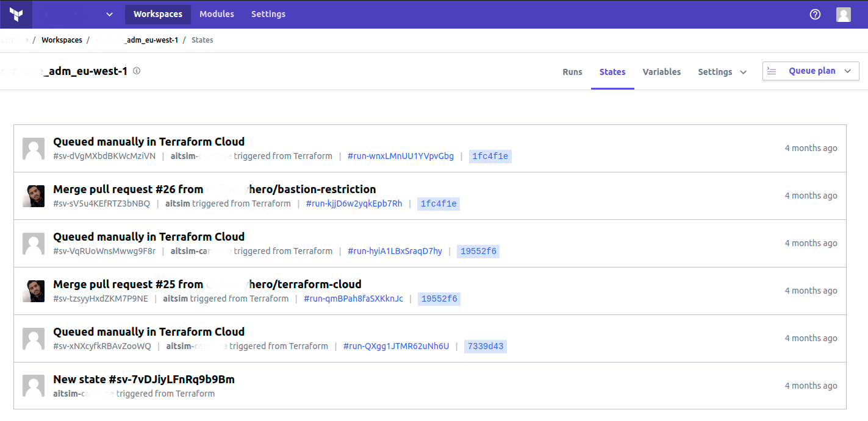868x421 pixels.
Task: Open run-qmBPah8faSXKknJc link
Action: tap(353, 299)
